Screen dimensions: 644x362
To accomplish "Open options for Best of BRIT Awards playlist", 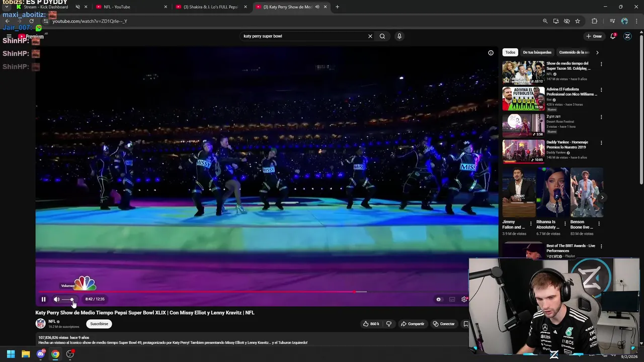I will pos(601,246).
